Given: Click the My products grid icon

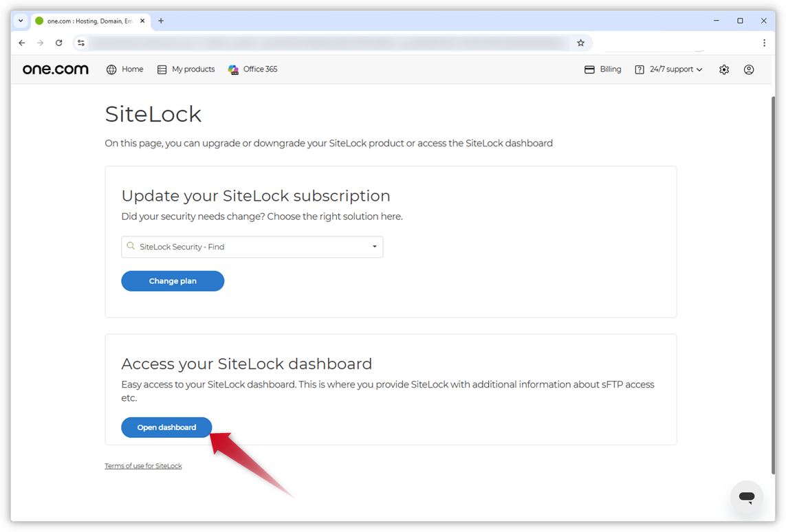Looking at the screenshot, I should [161, 69].
